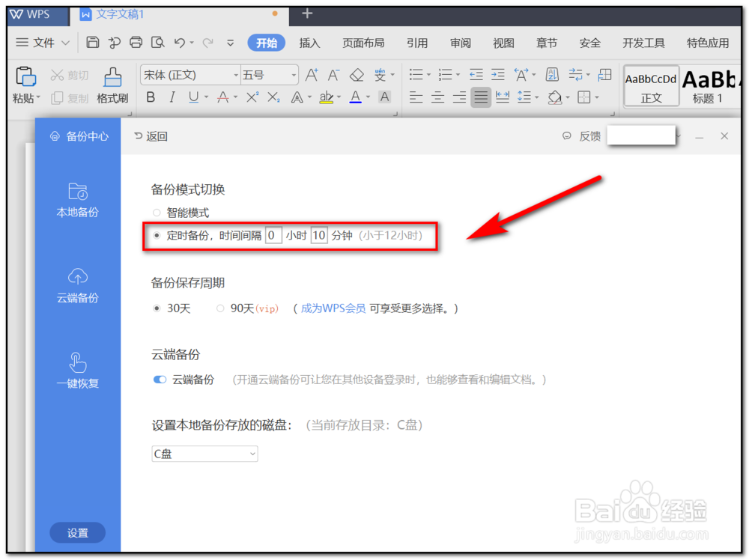
Task: Select the 90天 backup period option
Action: 221,308
